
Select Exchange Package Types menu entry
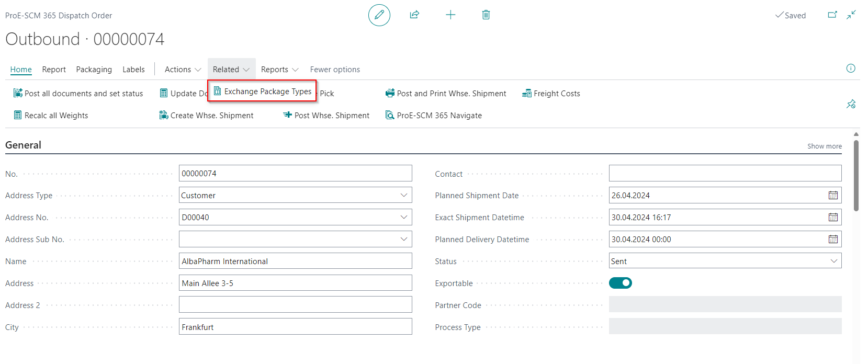262,91
